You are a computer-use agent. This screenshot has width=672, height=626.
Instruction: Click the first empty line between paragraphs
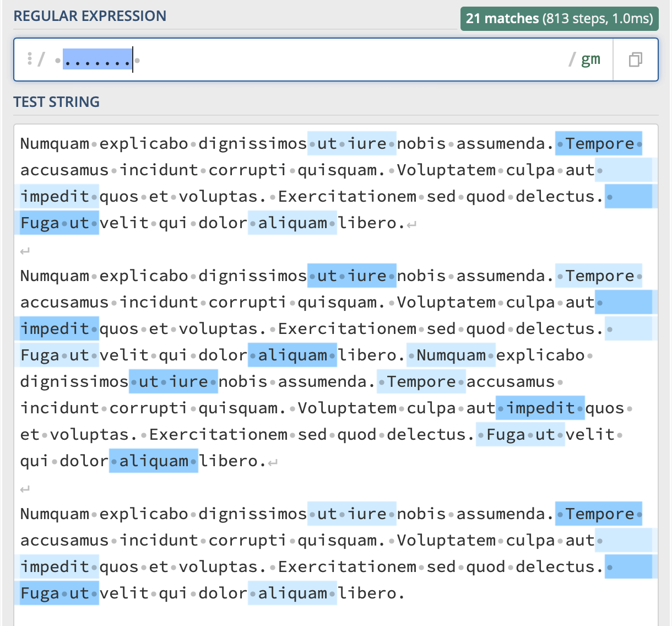point(165,251)
